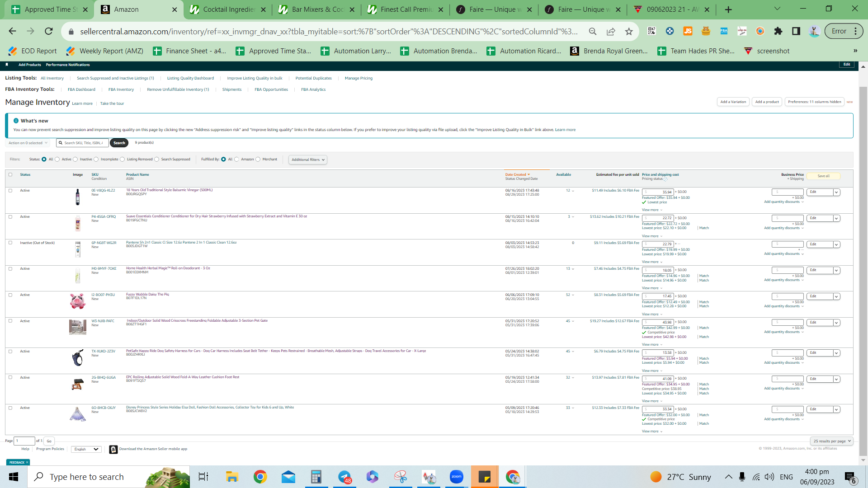
Task: Expand Add quantity discounts for Fuzzy Wubble
Action: click(x=784, y=306)
